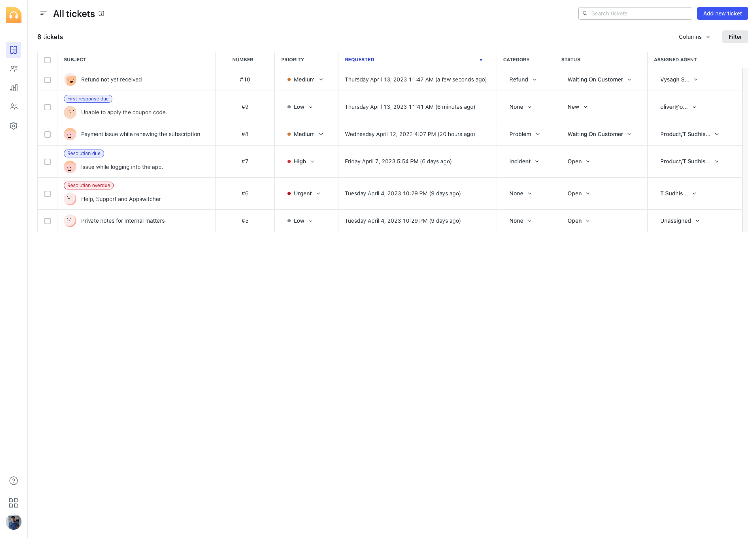
Task: Sort by Assigned Agent column header
Action: 675,60
